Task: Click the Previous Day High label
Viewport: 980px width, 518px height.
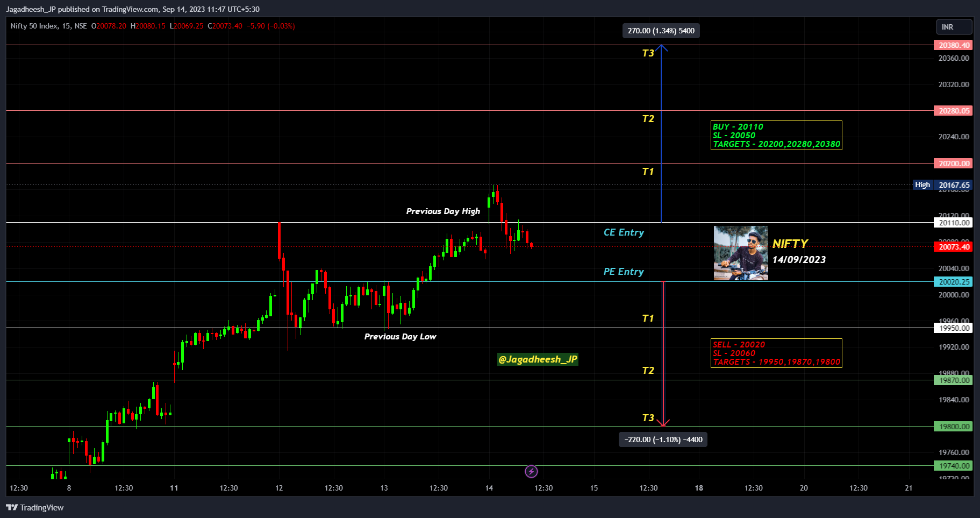Action: 443,211
